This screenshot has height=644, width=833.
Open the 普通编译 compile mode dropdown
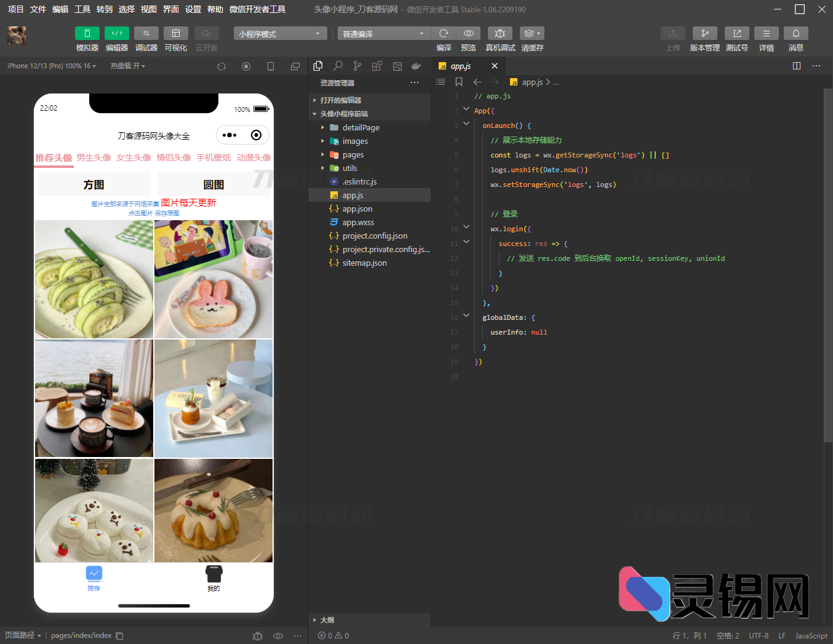click(383, 34)
